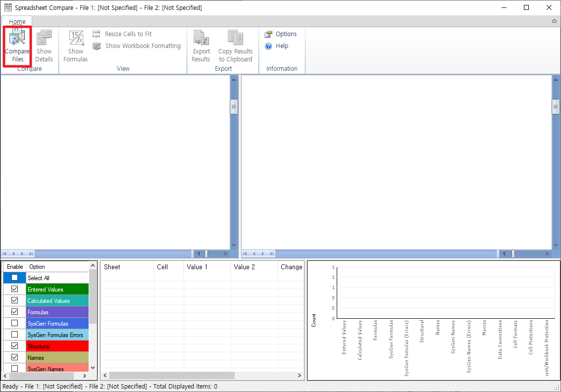561x392 pixels.
Task: Click Copy Results to Clipboard icon
Action: [x=235, y=38]
